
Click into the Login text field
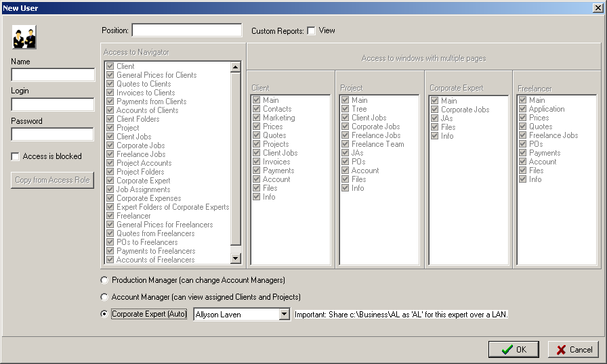coord(53,104)
